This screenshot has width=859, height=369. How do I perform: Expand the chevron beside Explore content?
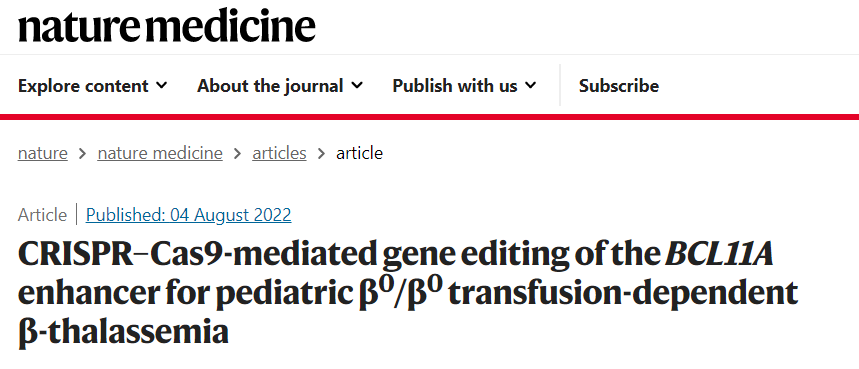coord(162,85)
